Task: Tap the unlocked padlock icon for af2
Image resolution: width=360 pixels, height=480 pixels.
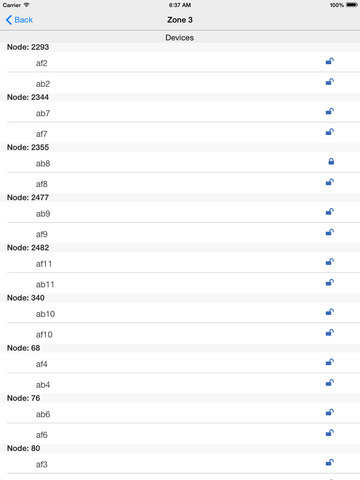Action: pos(330,61)
